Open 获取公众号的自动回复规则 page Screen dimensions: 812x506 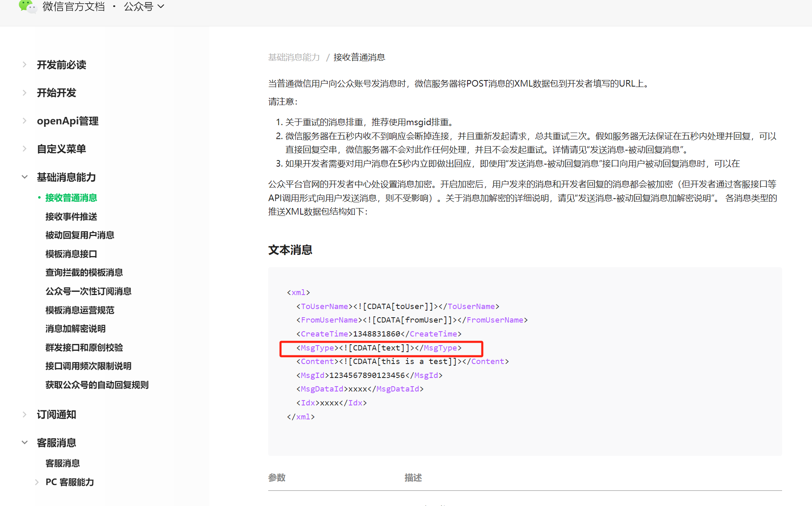[x=97, y=385]
